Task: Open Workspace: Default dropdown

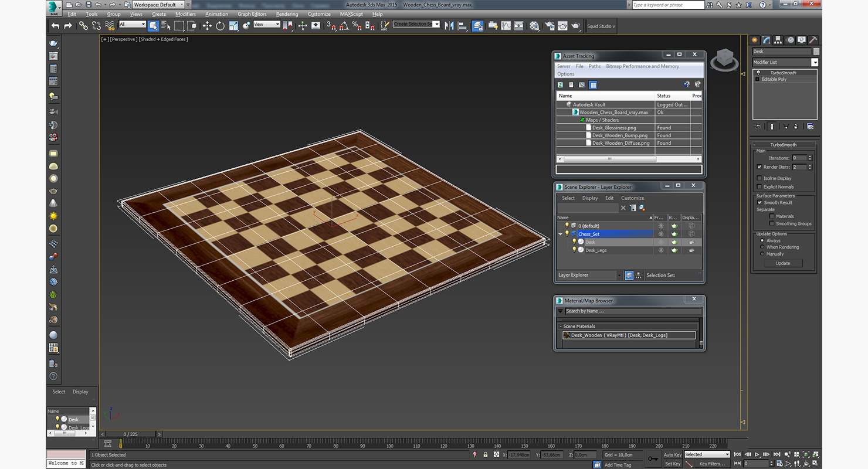Action: click(158, 5)
